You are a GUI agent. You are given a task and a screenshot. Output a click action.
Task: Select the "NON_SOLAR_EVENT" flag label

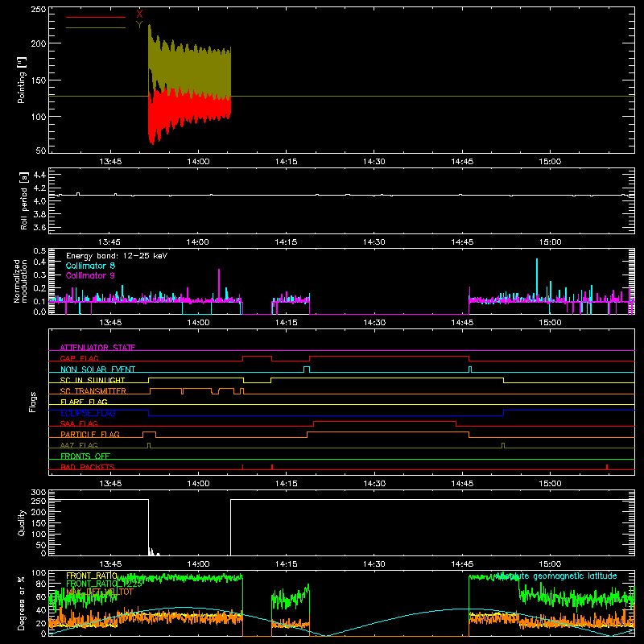(x=97, y=369)
